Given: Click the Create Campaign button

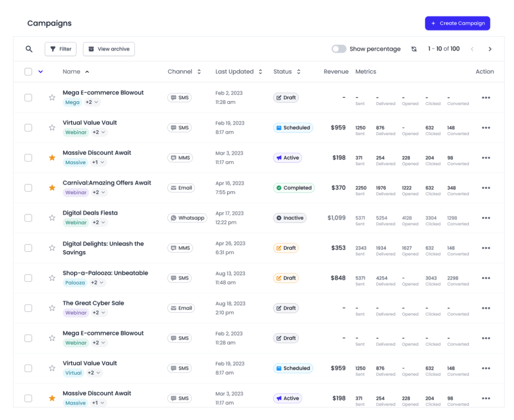Looking at the screenshot, I should point(457,23).
